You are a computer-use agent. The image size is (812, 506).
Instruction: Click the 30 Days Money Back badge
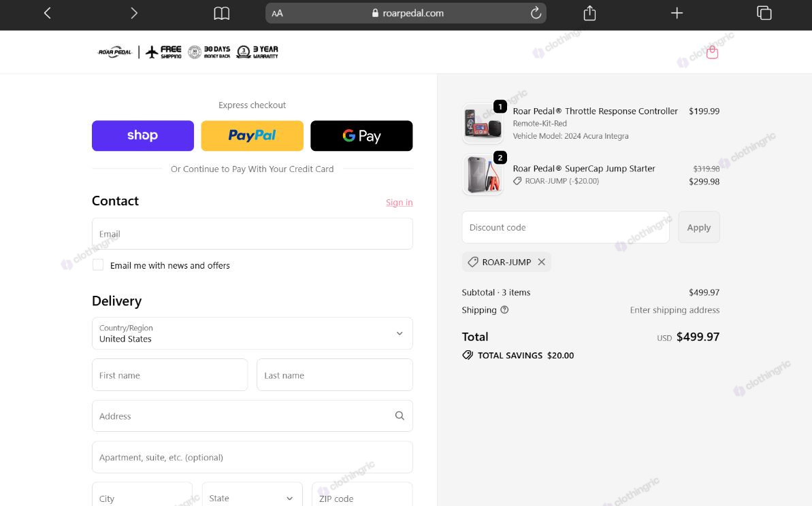tap(209, 52)
